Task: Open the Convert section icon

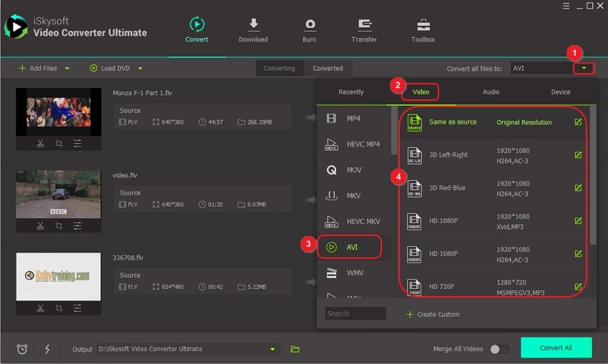Action: click(197, 24)
